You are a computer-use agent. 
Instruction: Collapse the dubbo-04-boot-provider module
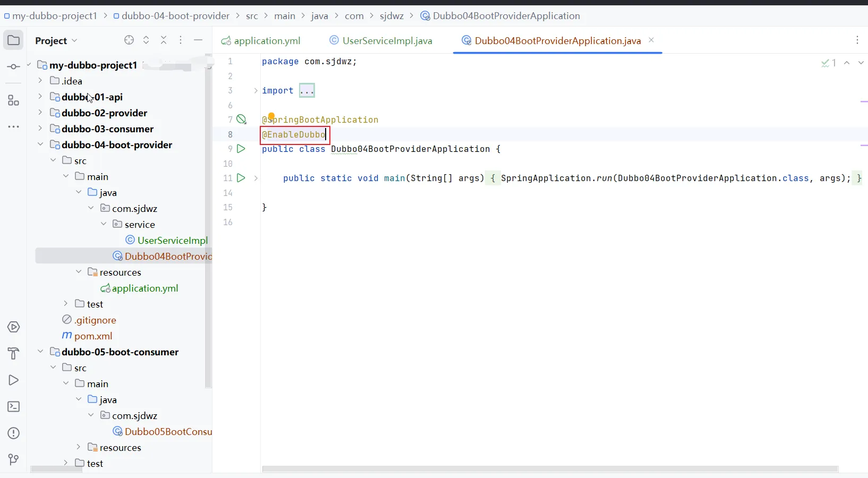tap(40, 144)
